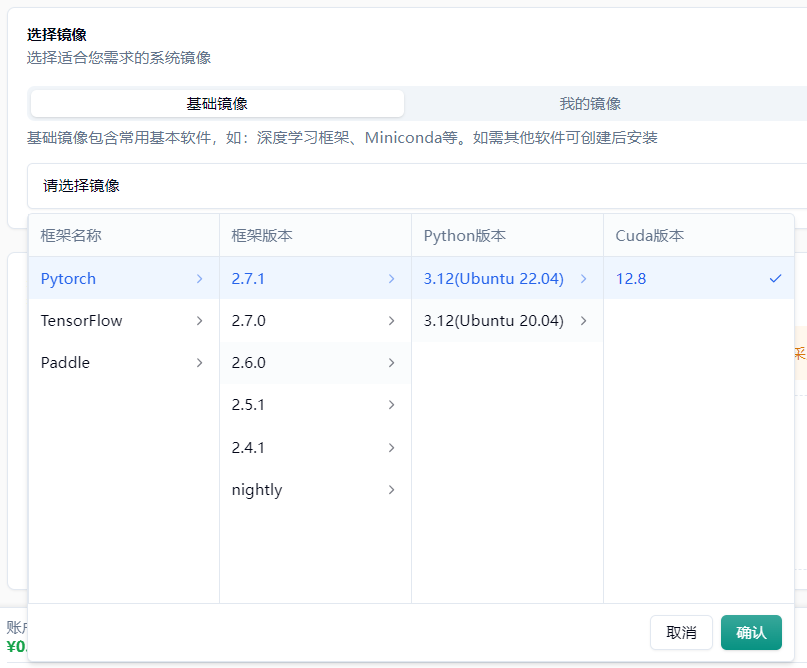The width and height of the screenshot is (807, 668).
Task: Select the Paddle framework
Action: pos(66,363)
